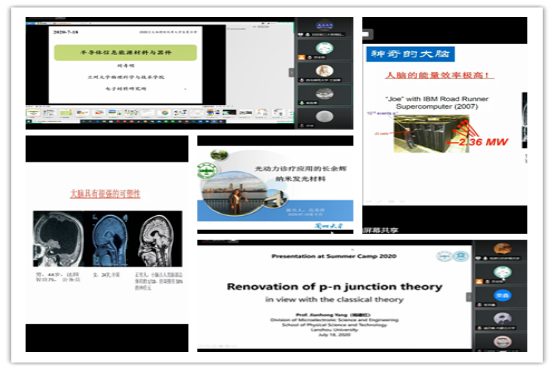This screenshot has width=554, height=371.
Task: Click the green title banner on the first slide
Action: [125, 53]
